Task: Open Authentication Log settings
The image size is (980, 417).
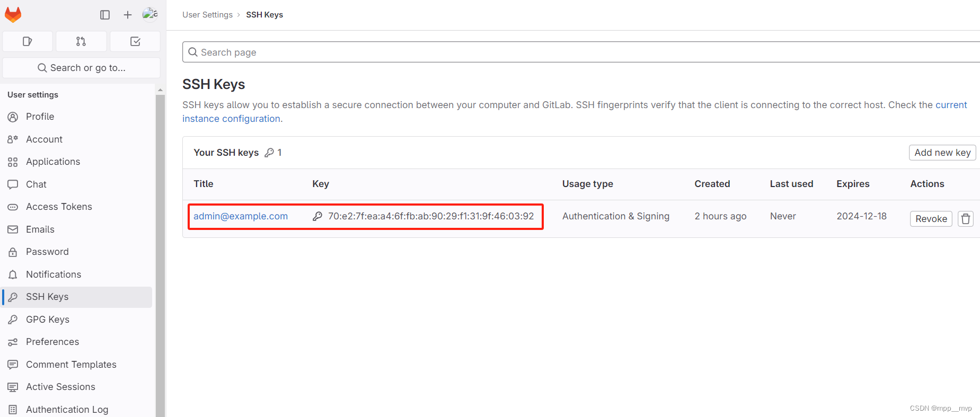Action: click(x=77, y=410)
